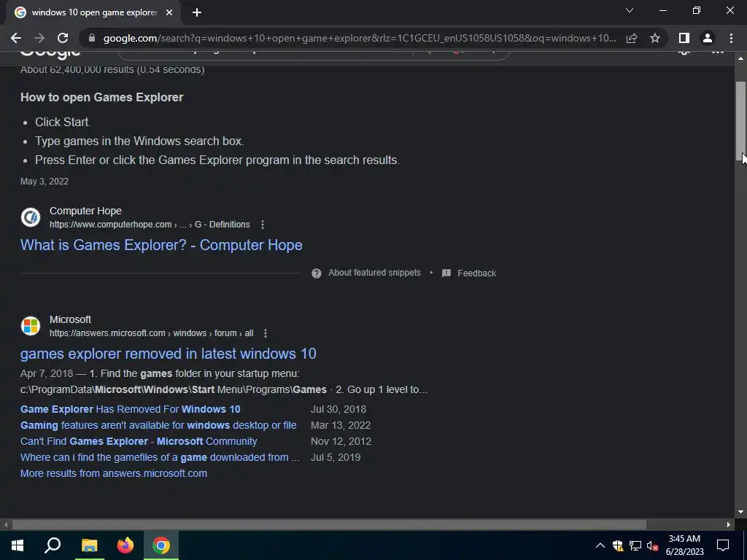The width and height of the screenshot is (747, 560).
Task: Click the address bar URL field
Action: [360, 38]
